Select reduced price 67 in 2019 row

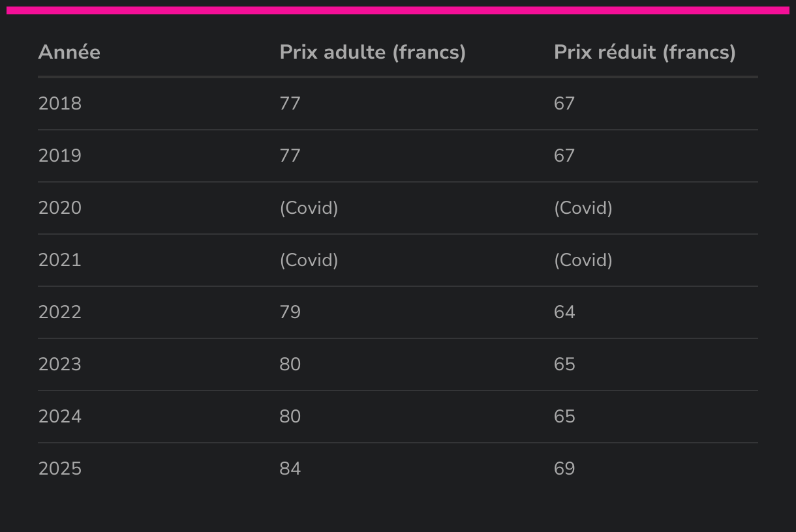tap(564, 156)
